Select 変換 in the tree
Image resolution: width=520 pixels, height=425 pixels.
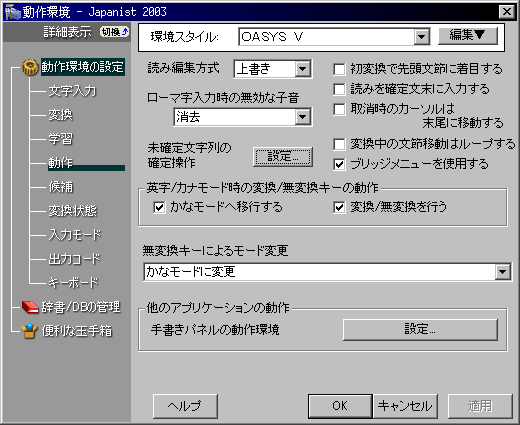coord(60,115)
